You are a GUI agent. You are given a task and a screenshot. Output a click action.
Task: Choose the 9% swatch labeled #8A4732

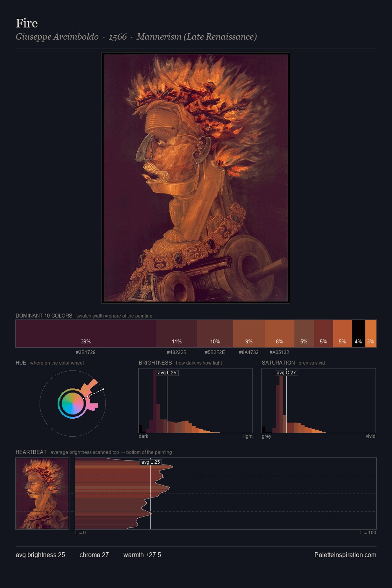point(249,334)
